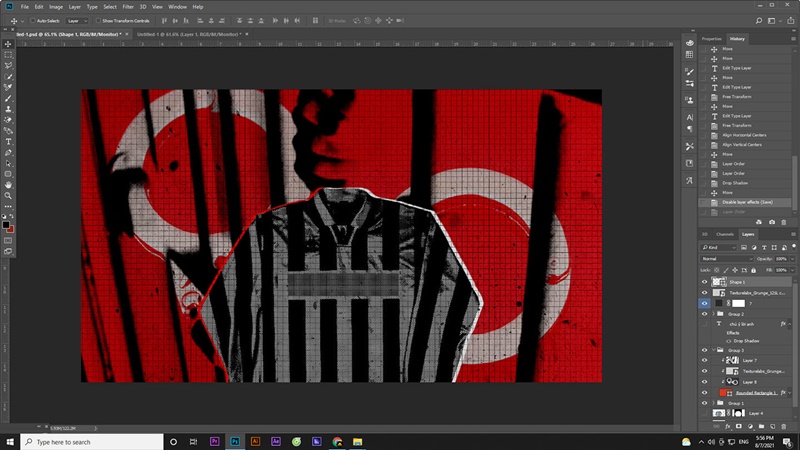This screenshot has width=800, height=450.
Task: Open Premiere Pro from the taskbar
Action: coord(214,441)
